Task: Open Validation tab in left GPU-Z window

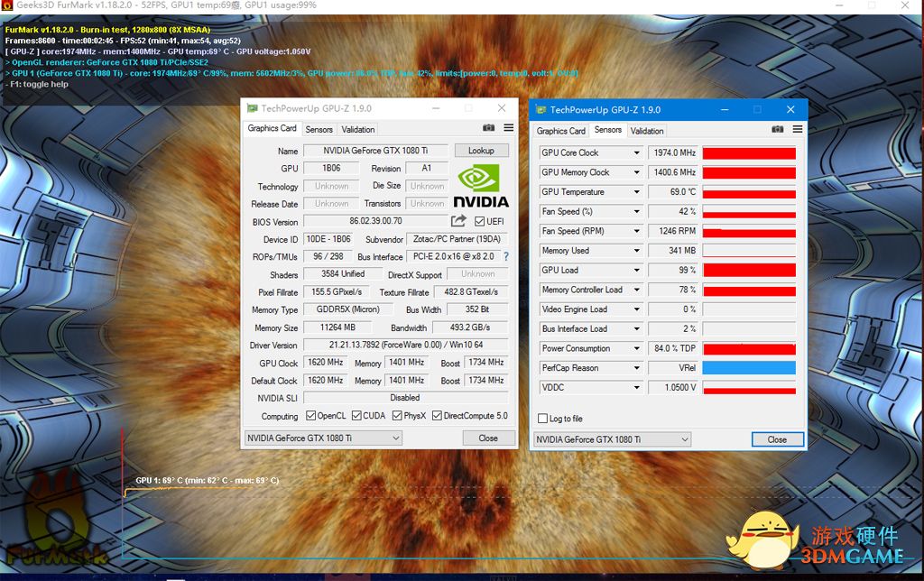Action: click(x=357, y=130)
